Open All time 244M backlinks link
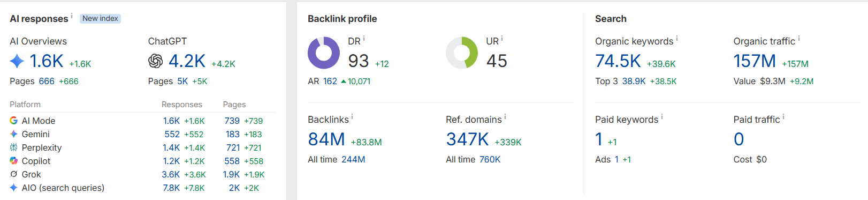868x200 pixels. (x=353, y=159)
